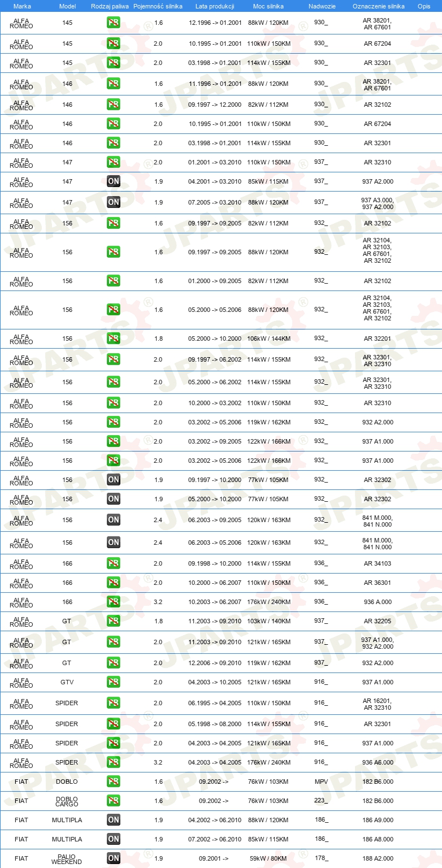Image resolution: width=442 pixels, height=868 pixels.
Task: Click diesel icon in 156 09.1997 -> 10.2000 row
Action: tap(113, 480)
